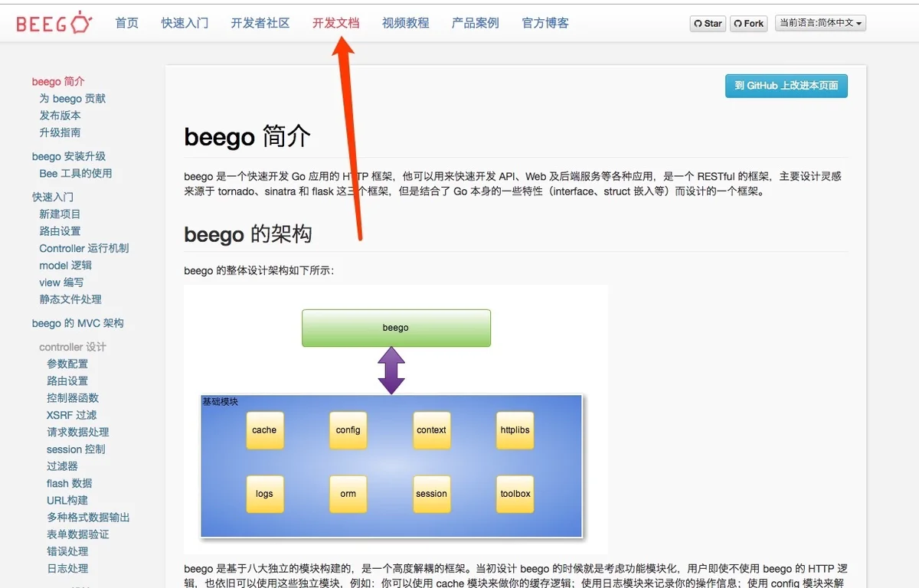
Task: Select controller 设计 in sidebar
Action: click(73, 347)
